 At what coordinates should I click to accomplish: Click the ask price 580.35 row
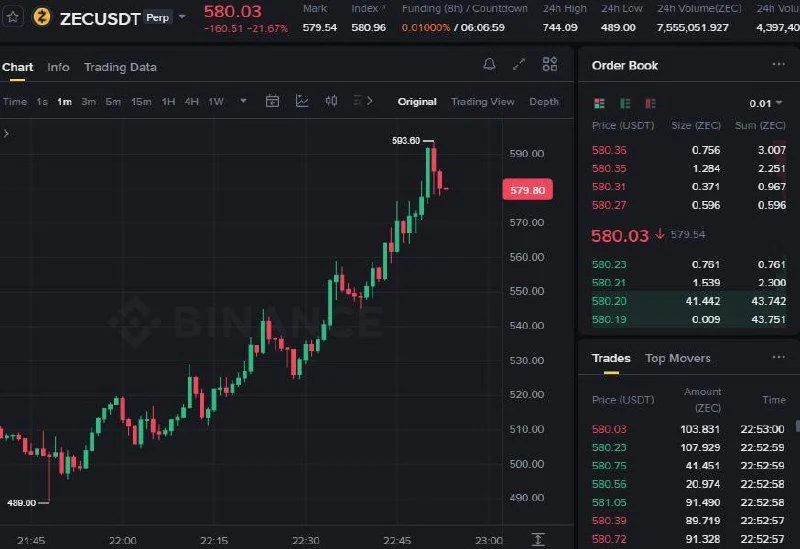pos(689,168)
